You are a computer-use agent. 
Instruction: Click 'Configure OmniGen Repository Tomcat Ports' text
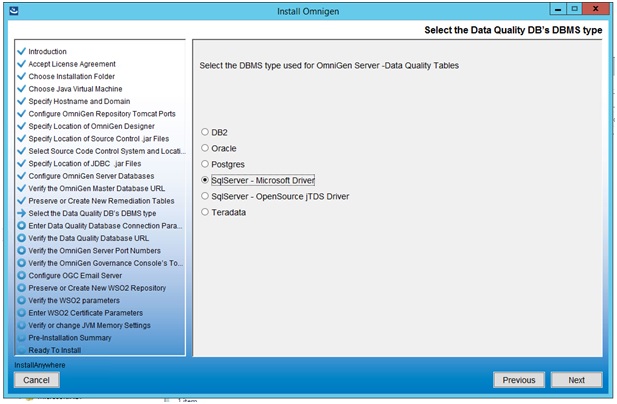point(102,114)
